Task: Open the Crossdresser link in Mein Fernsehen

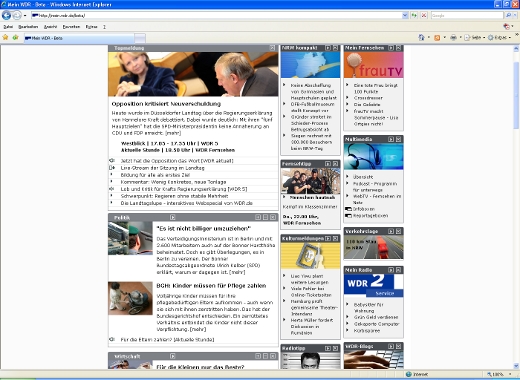Action: point(368,98)
